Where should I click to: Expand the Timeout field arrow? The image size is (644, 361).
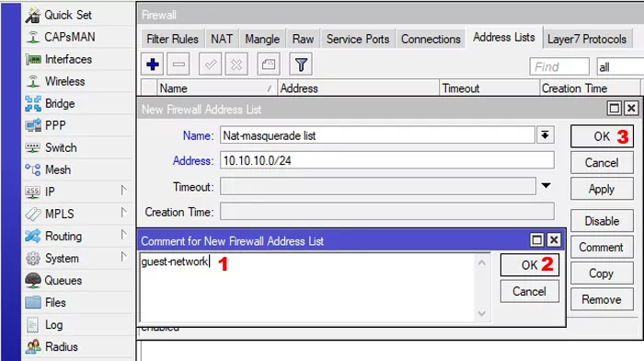click(546, 185)
